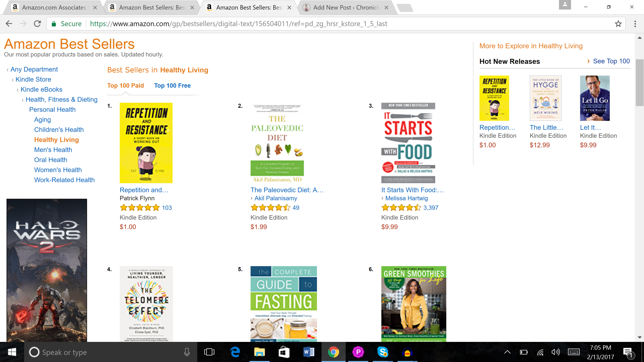Open Personal Health category
Viewport: 644px width, 362px height.
pos(52,109)
